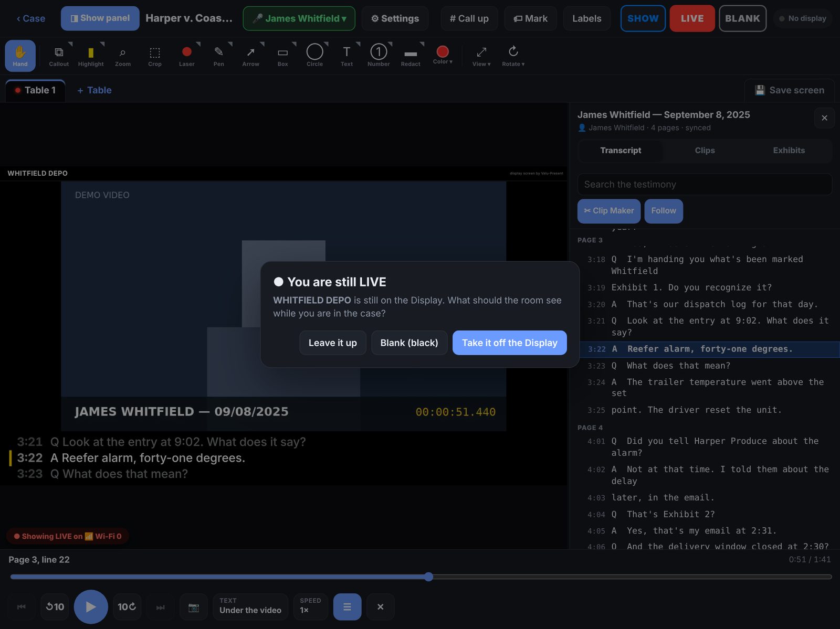Toggle the Follow transcript button
The width and height of the screenshot is (840, 629).
[x=664, y=211]
